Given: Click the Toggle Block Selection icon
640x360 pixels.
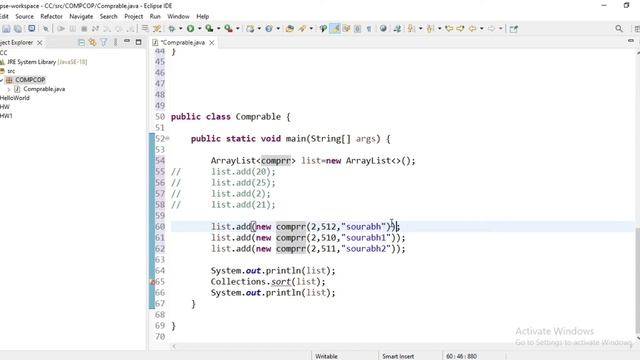Looking at the screenshot, I should click(x=358, y=29).
